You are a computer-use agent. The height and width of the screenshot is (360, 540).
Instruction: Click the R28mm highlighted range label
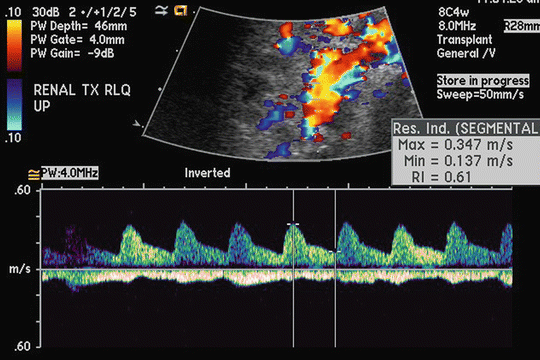pos(522,26)
